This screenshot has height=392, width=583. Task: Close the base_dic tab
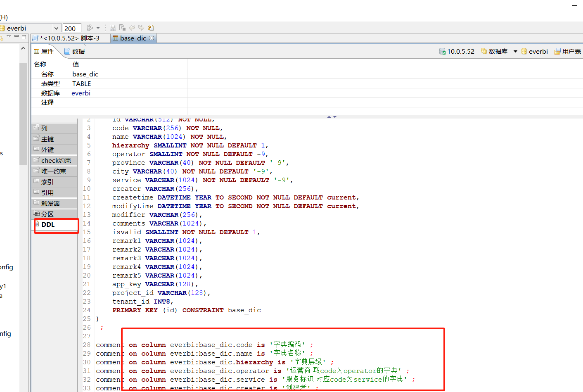152,38
